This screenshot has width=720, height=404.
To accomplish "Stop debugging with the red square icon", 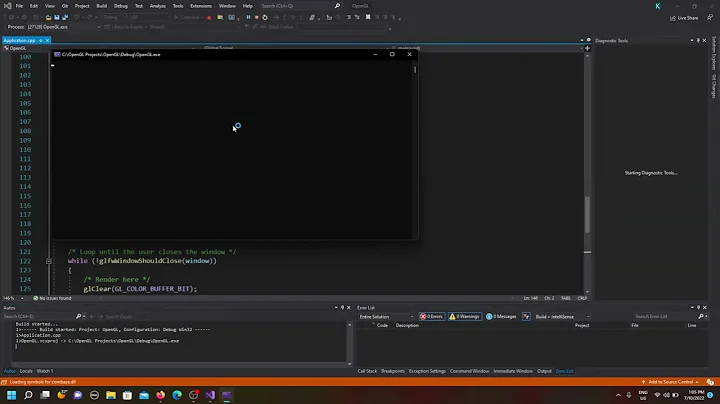I will pyautogui.click(x=257, y=17).
